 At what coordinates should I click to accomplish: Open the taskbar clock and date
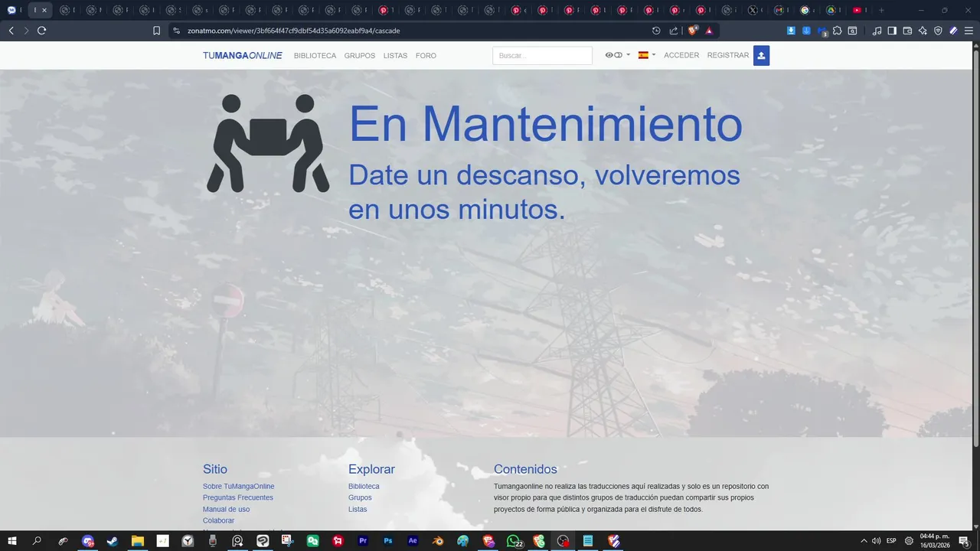tap(935, 541)
